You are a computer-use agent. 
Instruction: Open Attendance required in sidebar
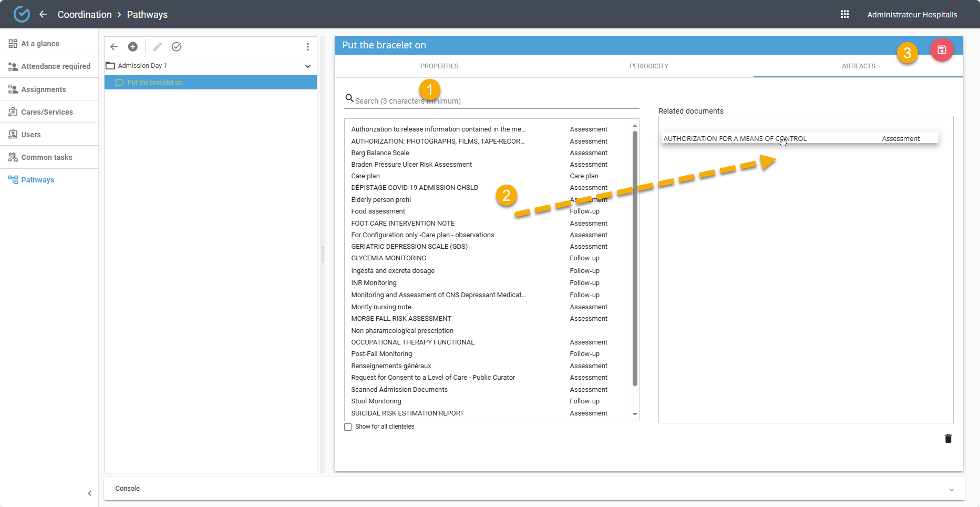pos(55,66)
